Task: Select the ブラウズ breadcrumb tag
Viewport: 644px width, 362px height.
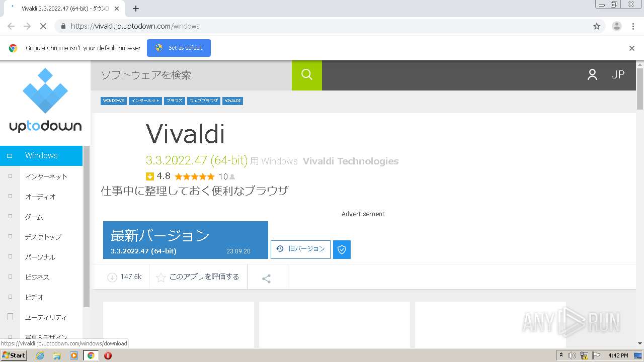Action: click(x=175, y=101)
